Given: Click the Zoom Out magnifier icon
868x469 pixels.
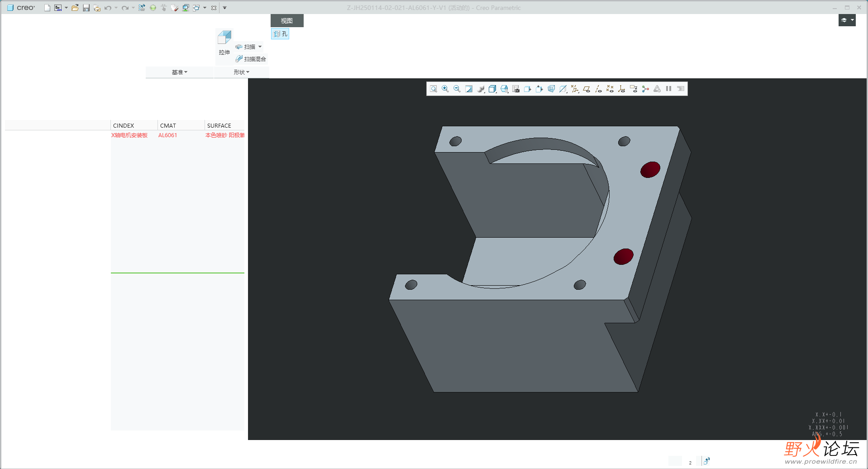Looking at the screenshot, I should (x=457, y=89).
